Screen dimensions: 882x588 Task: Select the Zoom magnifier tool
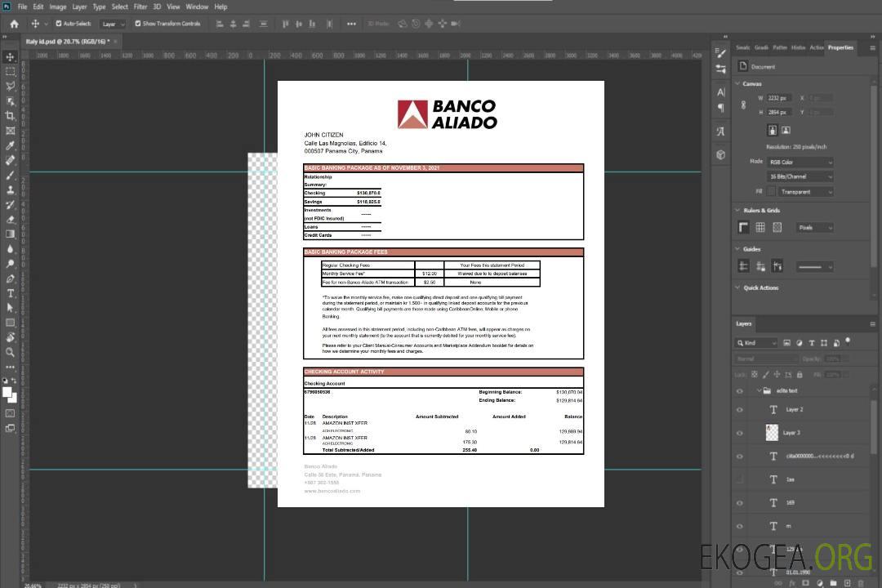(x=10, y=352)
